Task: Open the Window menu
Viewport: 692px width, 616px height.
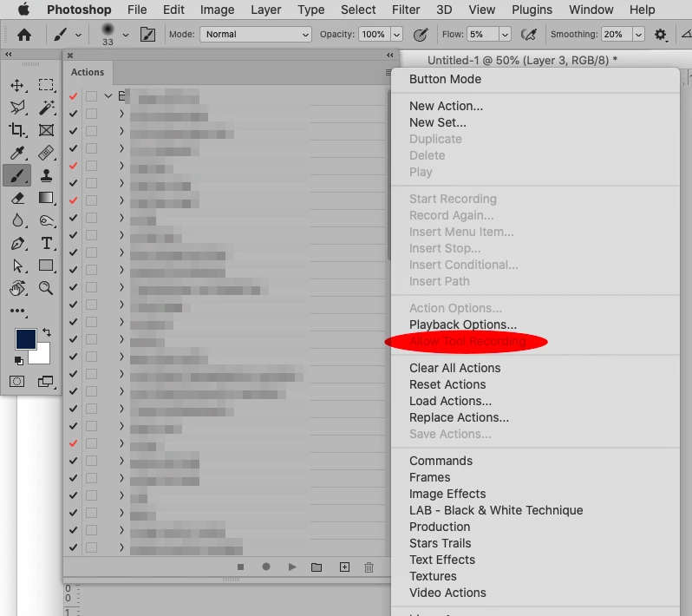Action: tap(591, 10)
